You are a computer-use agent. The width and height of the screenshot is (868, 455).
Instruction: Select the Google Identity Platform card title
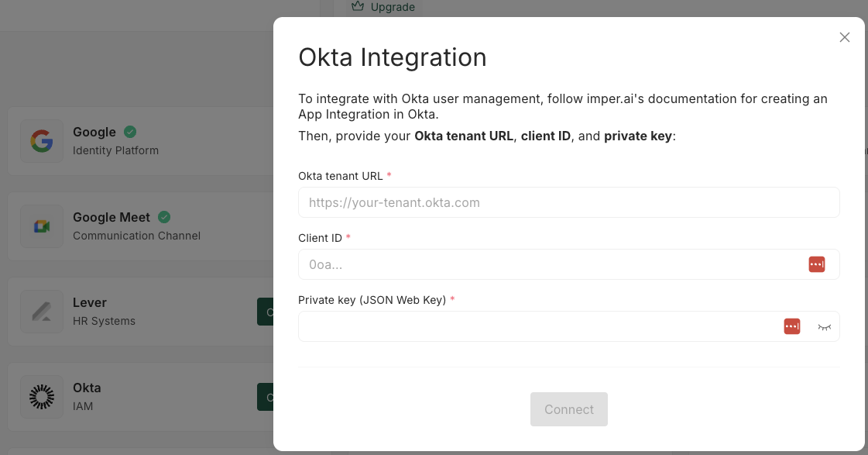click(x=94, y=132)
